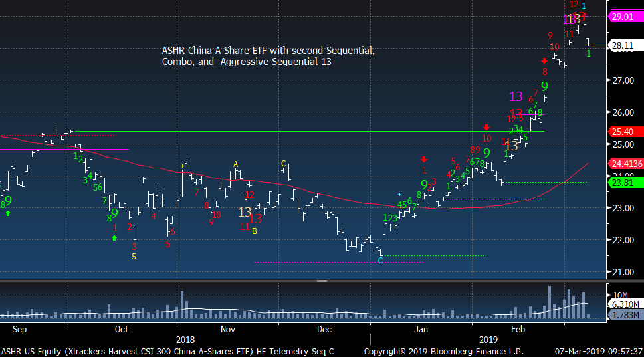Select the tan 13 marker in November
644x357 pixels.
[x=245, y=212]
